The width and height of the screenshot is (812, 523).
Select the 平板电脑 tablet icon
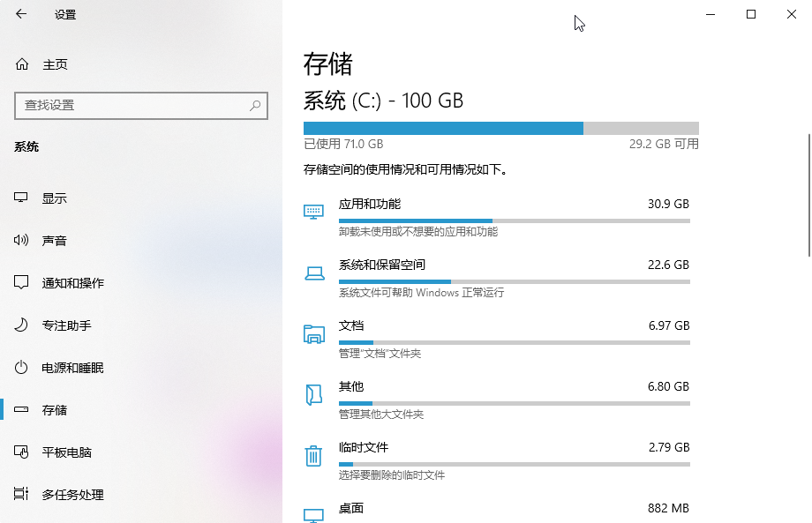[20, 452]
